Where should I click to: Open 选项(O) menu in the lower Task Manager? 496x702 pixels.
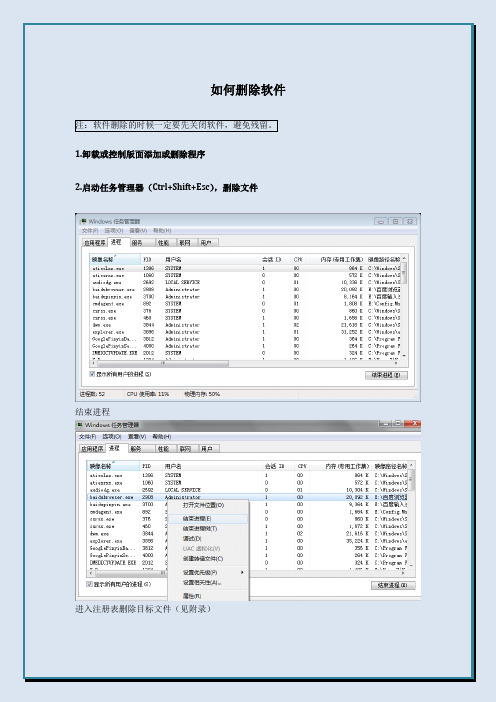point(112,437)
